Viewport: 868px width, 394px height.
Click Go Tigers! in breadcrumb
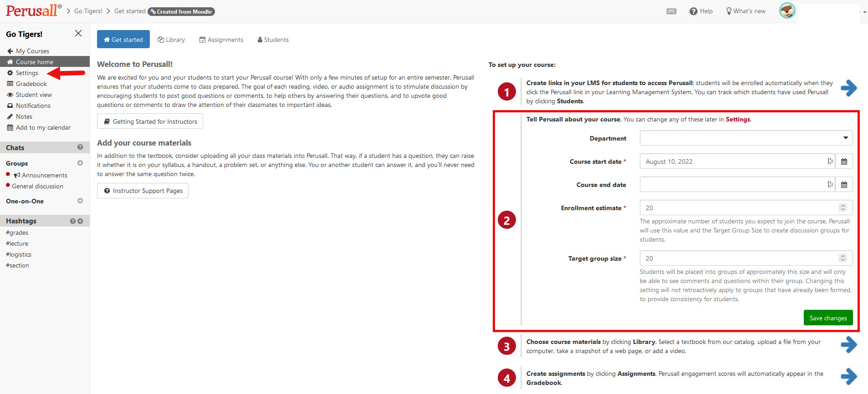tap(88, 11)
